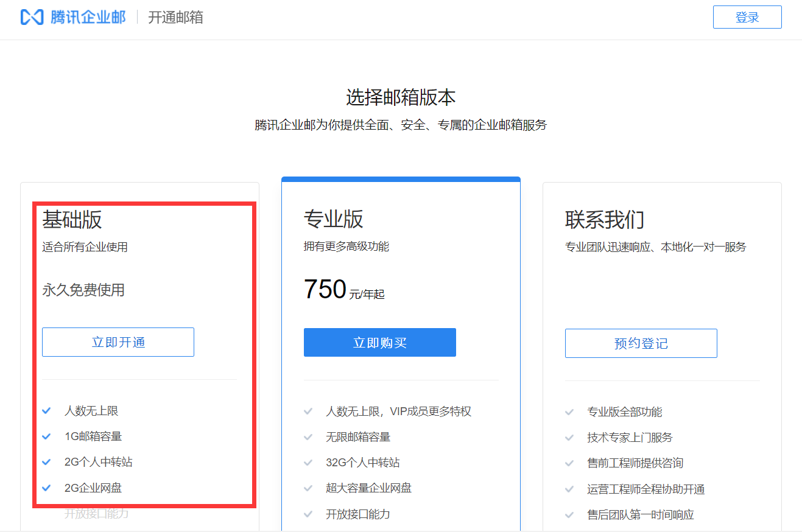Open 基础版 with the 立即开通 button

pos(118,342)
